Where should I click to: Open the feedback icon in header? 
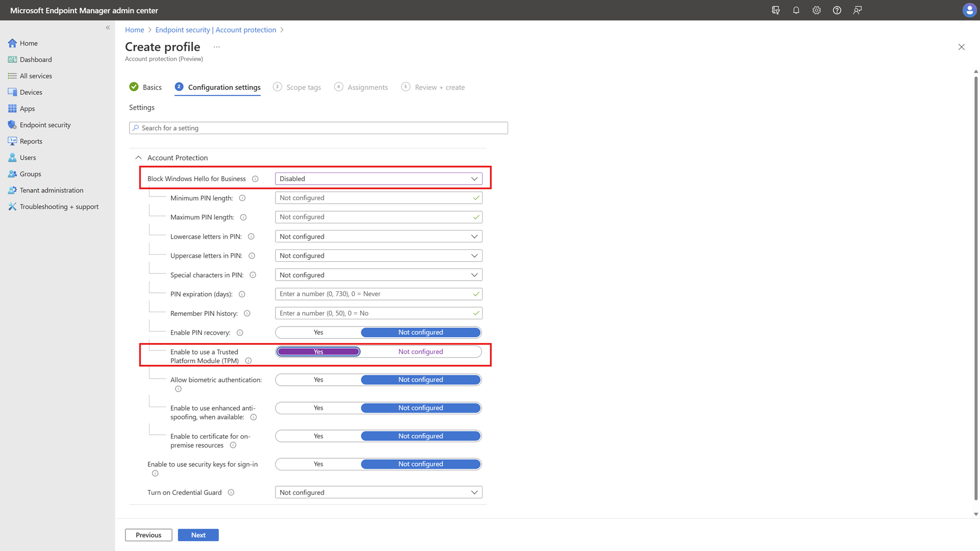click(857, 10)
